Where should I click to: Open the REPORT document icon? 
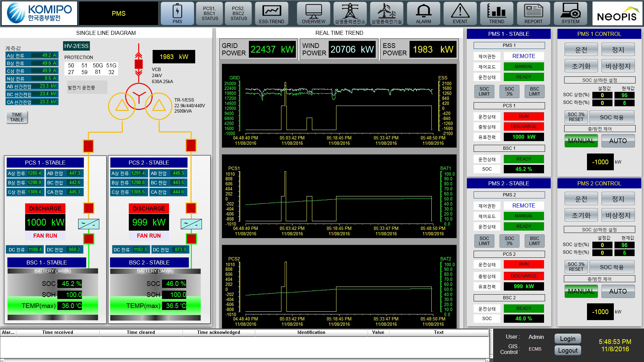pos(533,13)
